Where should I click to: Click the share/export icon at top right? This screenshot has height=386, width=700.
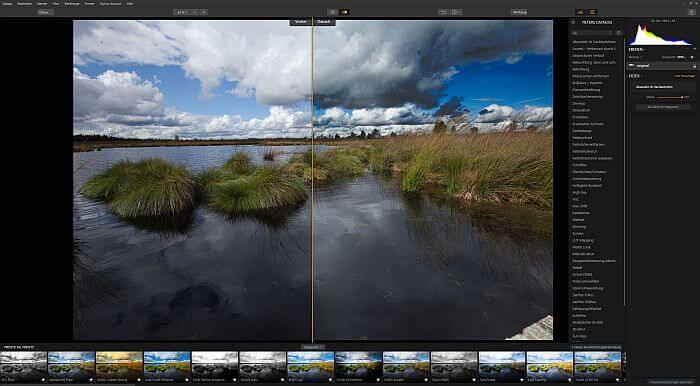(x=692, y=12)
